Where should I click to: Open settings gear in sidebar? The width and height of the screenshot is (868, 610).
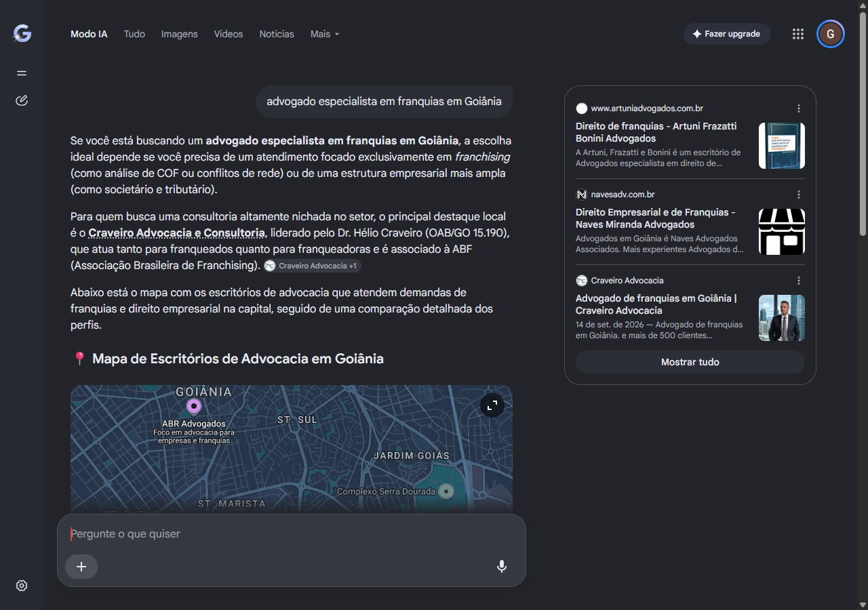pyautogui.click(x=22, y=586)
